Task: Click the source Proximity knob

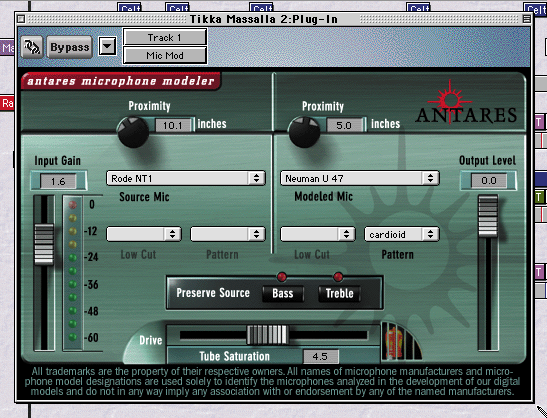Action: 133,132
